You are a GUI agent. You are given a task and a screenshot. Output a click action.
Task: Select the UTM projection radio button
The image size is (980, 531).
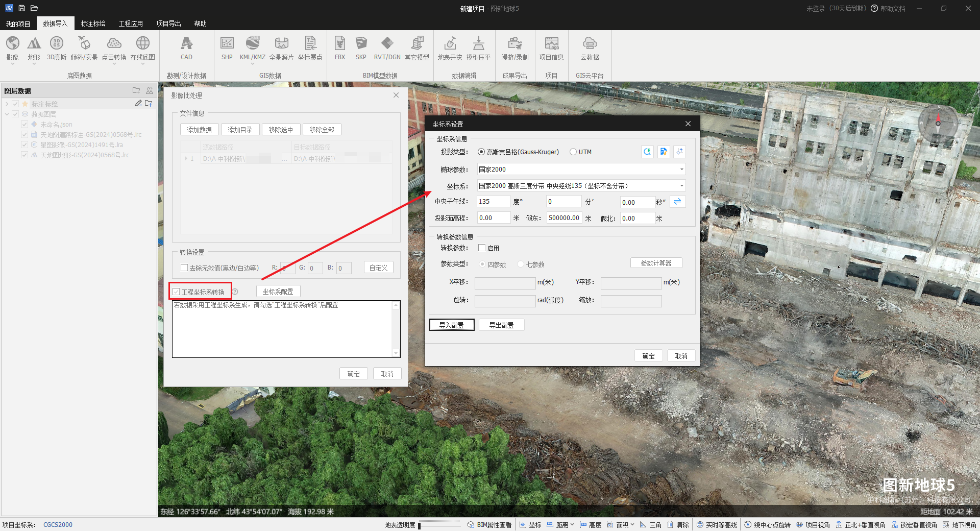[x=573, y=152]
